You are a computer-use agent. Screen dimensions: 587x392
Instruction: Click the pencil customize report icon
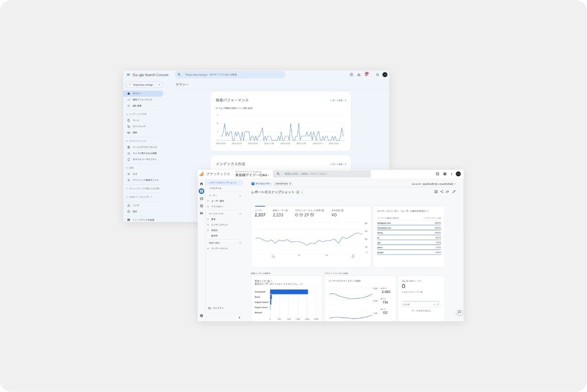pyautogui.click(x=454, y=192)
